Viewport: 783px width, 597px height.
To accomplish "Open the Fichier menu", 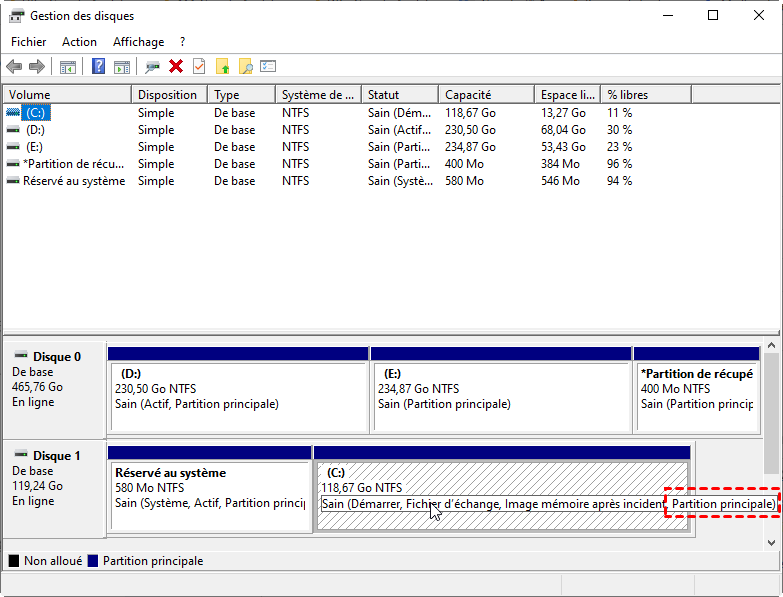I will [29, 42].
